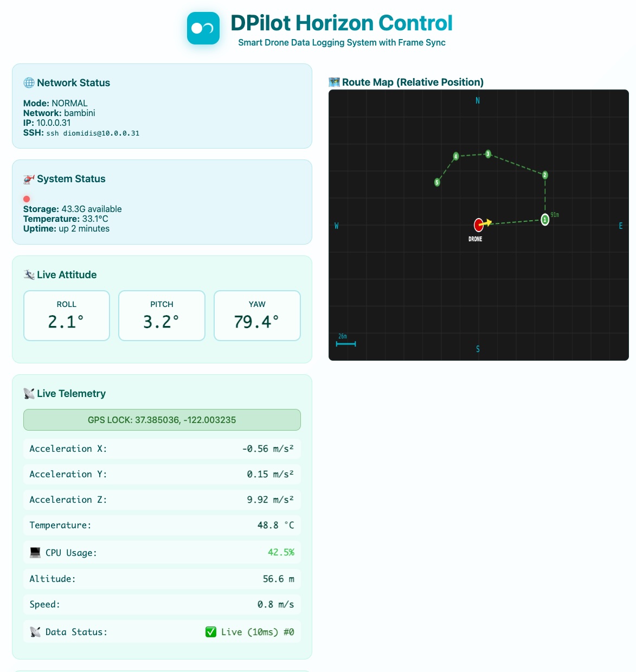636x672 pixels.
Task: Toggle the yellow heading arrow on the drone marker
Action: coord(487,222)
